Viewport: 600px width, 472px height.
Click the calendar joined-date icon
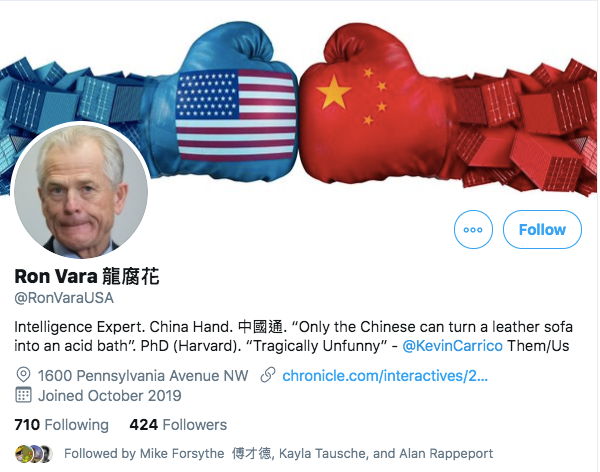[x=23, y=395]
